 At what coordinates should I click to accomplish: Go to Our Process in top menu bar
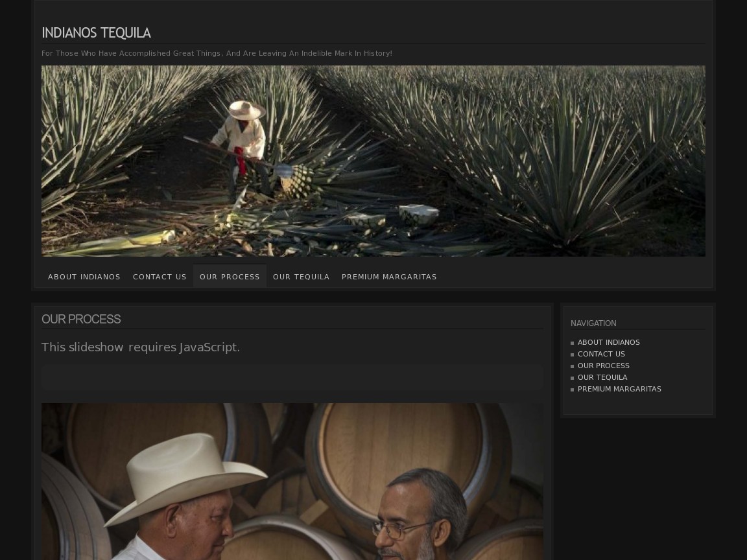tap(230, 277)
